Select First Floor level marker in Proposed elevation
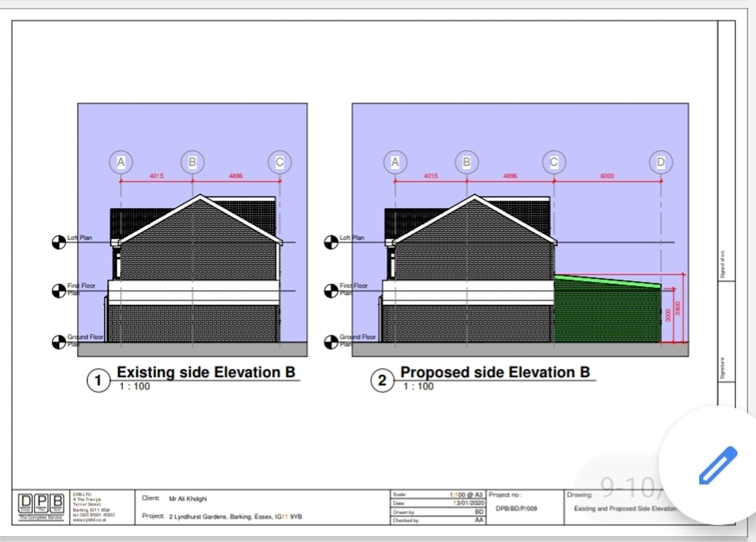The width and height of the screenshot is (756, 542). (331, 291)
